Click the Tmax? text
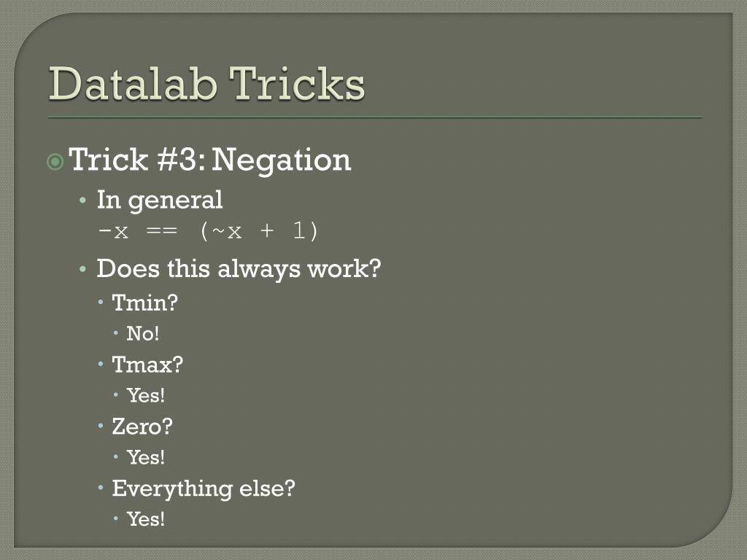The image size is (747, 560). point(147,365)
